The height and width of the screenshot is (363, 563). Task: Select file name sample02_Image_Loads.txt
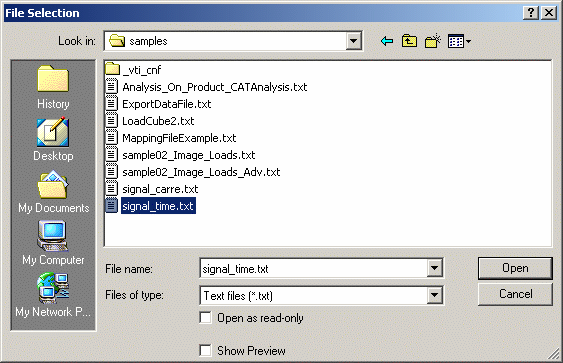(189, 155)
